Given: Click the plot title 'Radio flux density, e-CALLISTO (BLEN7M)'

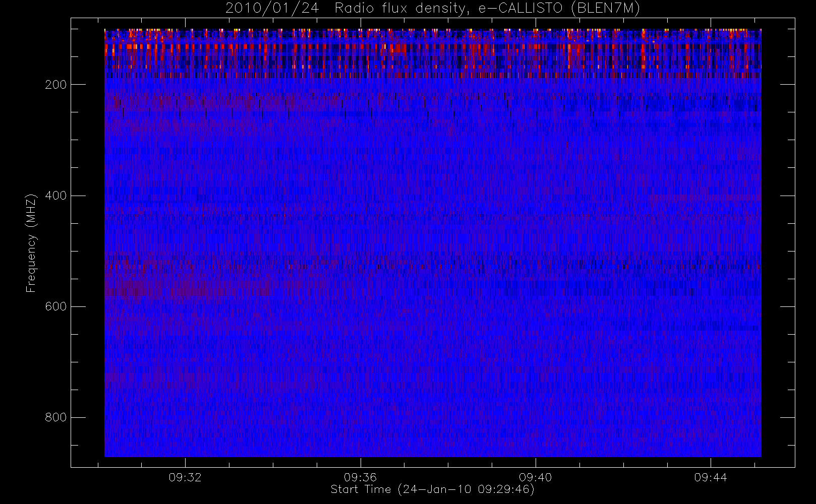Looking at the screenshot, I should click(487, 8).
